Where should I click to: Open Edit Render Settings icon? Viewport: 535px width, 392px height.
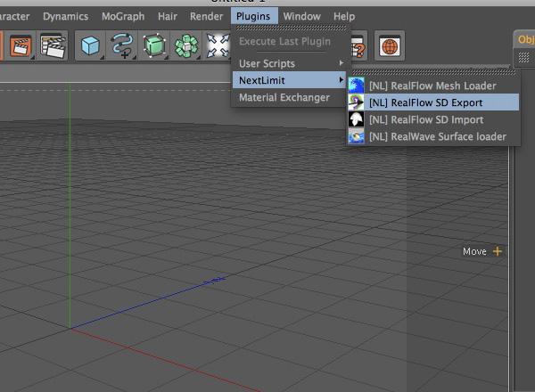click(x=53, y=45)
